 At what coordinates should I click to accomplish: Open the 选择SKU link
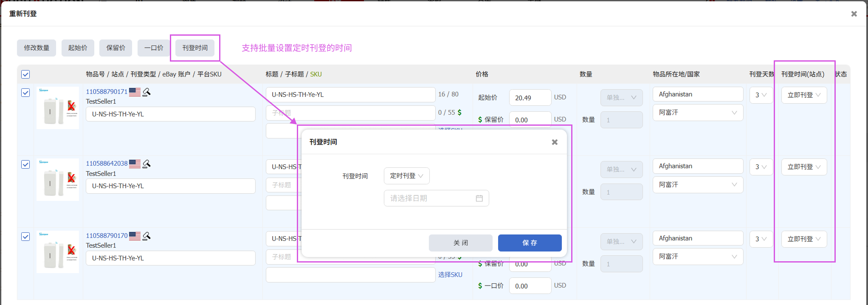(x=450, y=275)
